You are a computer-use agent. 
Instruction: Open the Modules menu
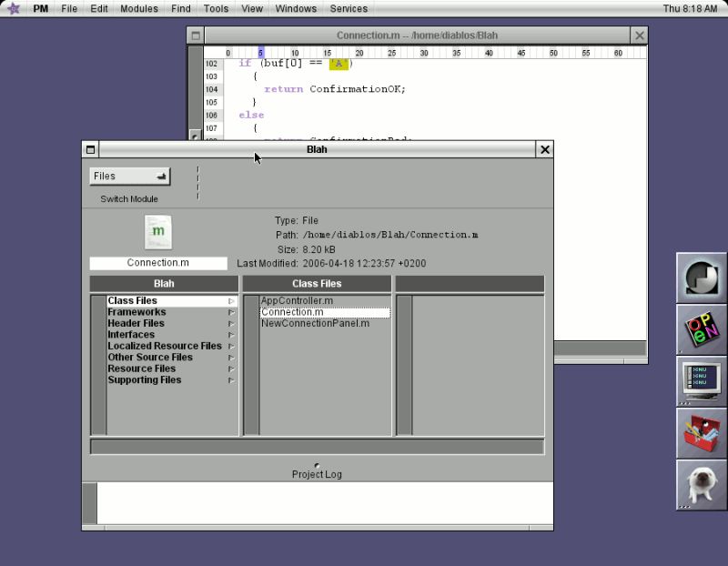pyautogui.click(x=138, y=8)
